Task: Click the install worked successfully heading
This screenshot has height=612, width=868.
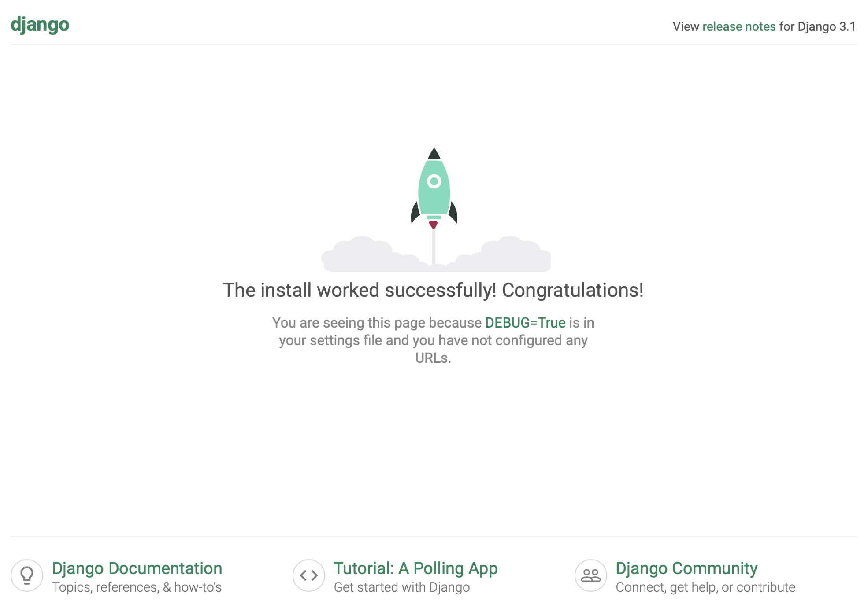Action: pyautogui.click(x=434, y=290)
